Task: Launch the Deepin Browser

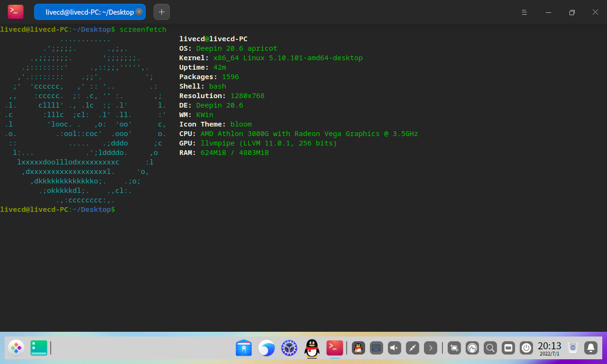Action: point(267,348)
